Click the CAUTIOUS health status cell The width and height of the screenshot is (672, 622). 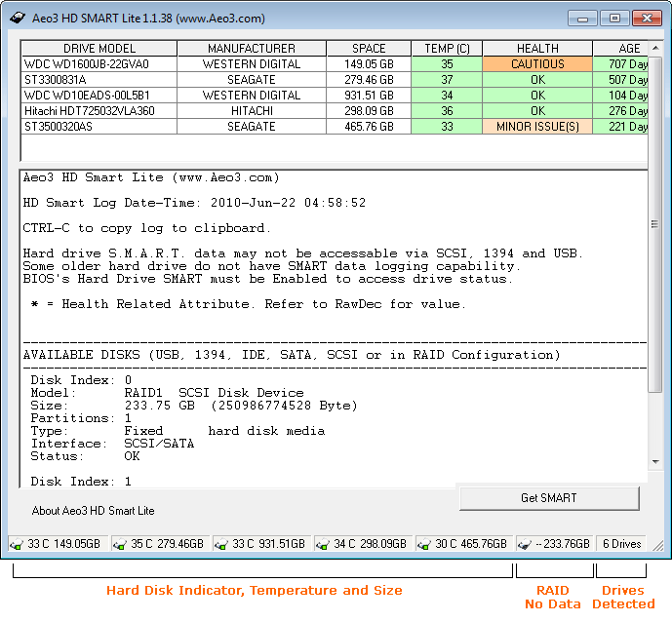pyautogui.click(x=537, y=64)
